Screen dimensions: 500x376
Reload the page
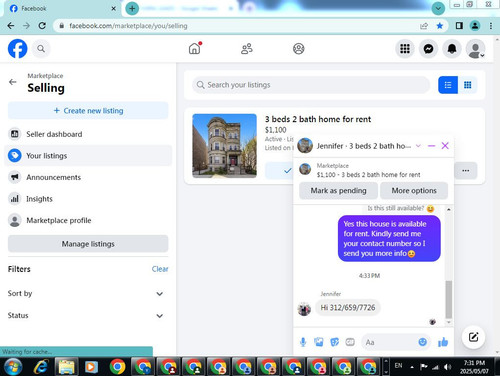42,26
